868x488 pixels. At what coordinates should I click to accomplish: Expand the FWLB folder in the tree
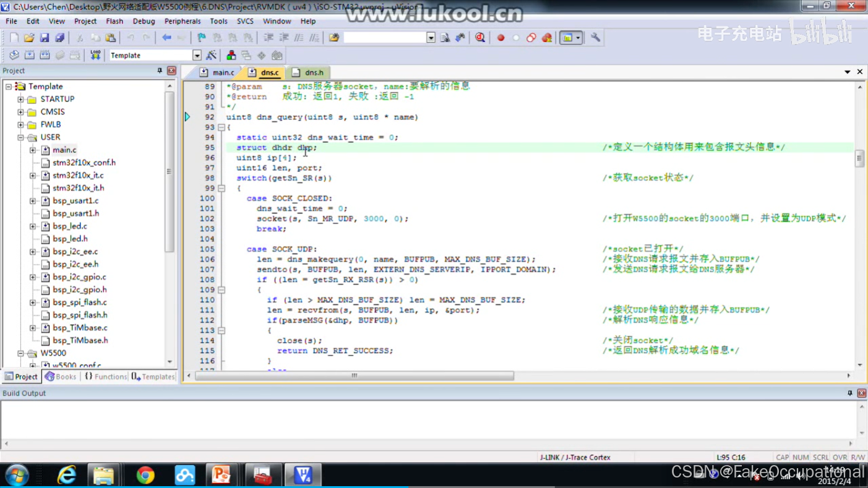click(x=20, y=124)
